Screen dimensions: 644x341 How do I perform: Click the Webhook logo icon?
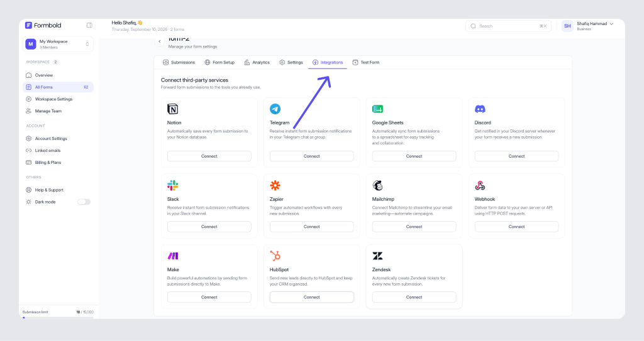click(480, 185)
